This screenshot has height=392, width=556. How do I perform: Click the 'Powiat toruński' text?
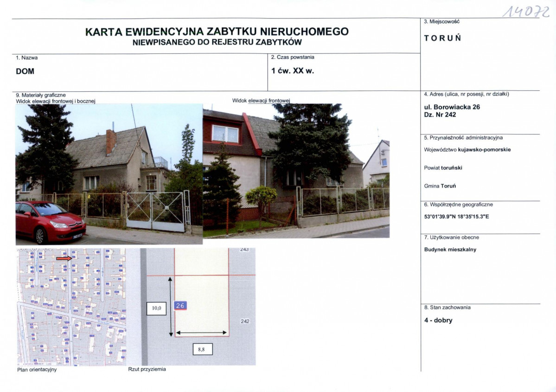[x=443, y=168]
